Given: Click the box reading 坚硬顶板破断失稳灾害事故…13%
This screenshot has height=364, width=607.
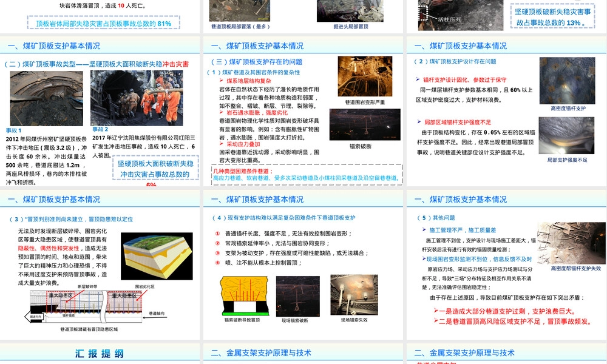Looking at the screenshot, I should (x=552, y=17).
